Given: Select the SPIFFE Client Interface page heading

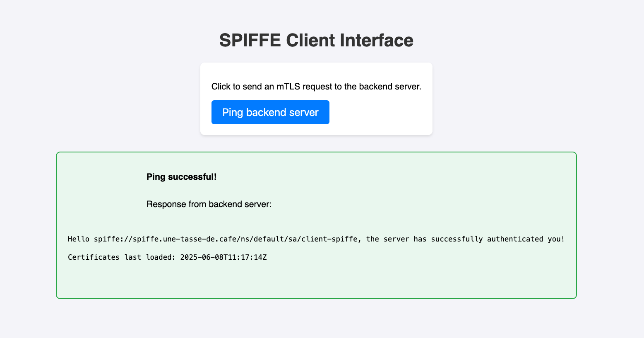Looking at the screenshot, I should (316, 40).
